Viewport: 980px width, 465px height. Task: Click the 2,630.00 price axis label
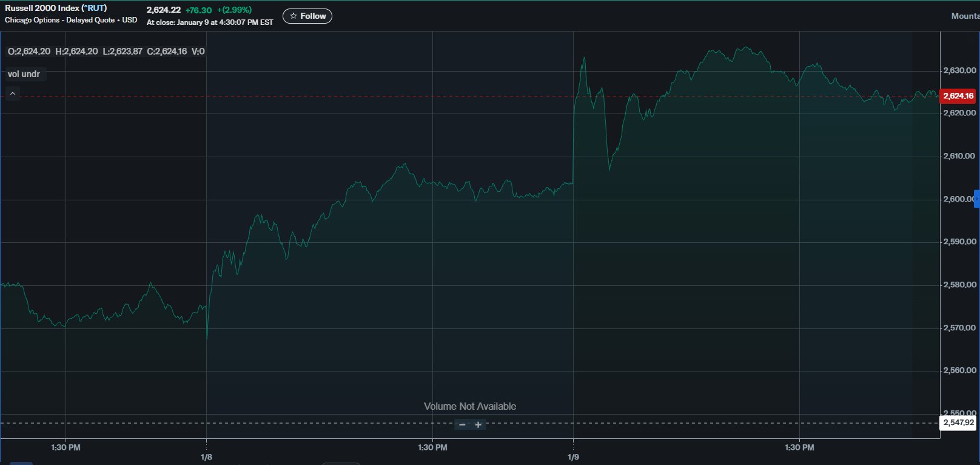959,70
